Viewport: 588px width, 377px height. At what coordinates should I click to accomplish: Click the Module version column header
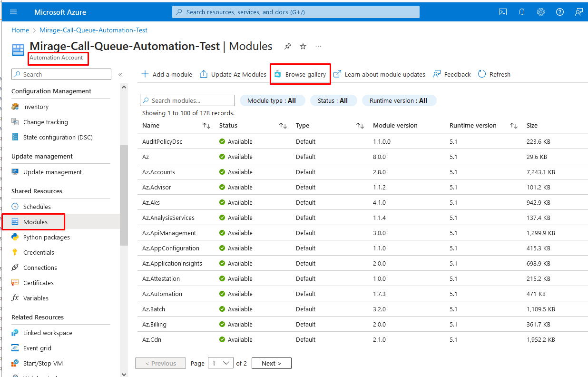tap(395, 126)
